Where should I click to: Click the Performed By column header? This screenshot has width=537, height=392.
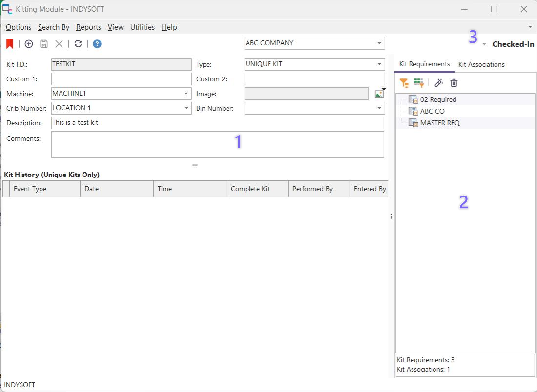[312, 189]
